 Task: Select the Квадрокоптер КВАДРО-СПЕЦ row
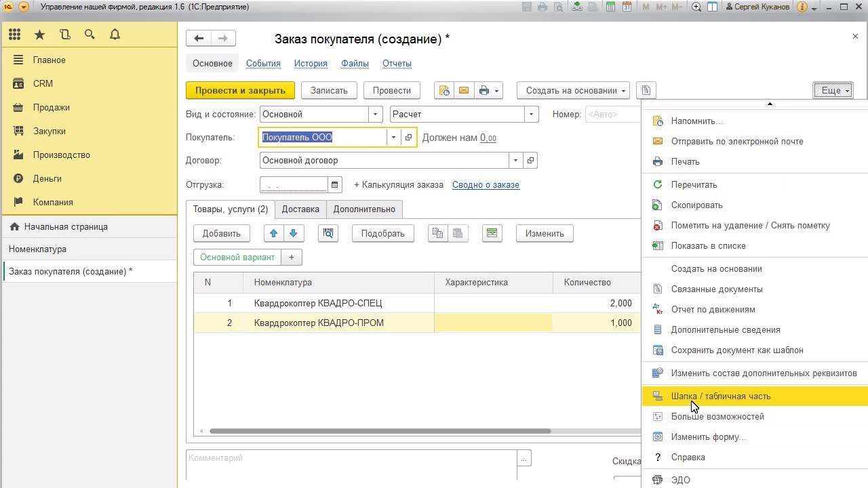pyautogui.click(x=417, y=303)
